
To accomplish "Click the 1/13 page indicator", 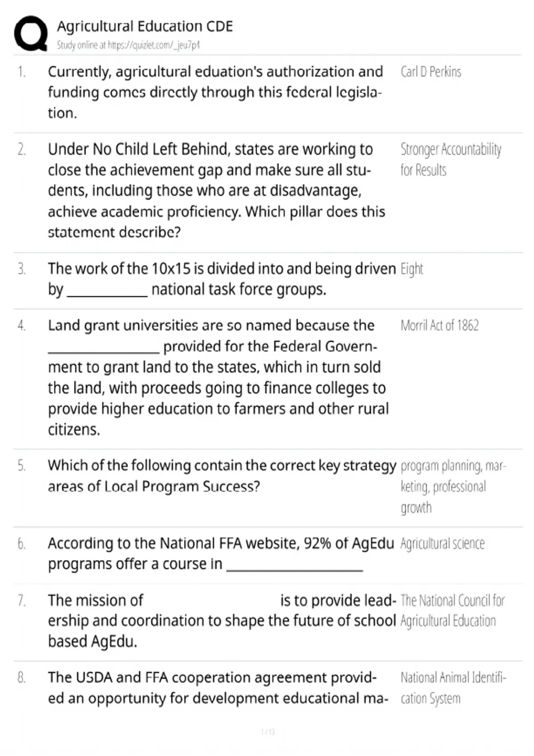I will click(268, 732).
